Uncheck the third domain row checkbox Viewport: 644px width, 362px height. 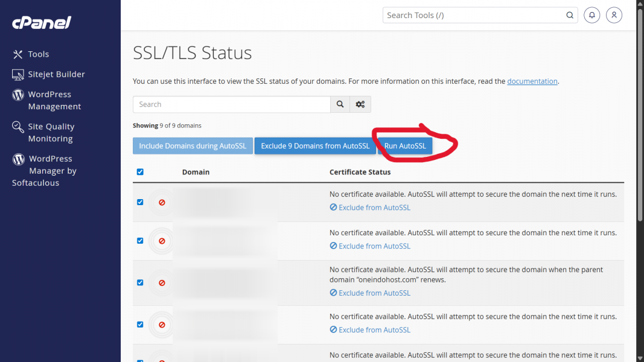click(x=140, y=282)
